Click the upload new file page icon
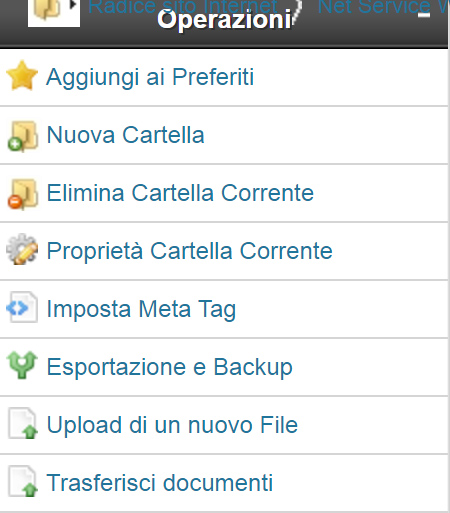 (23, 423)
